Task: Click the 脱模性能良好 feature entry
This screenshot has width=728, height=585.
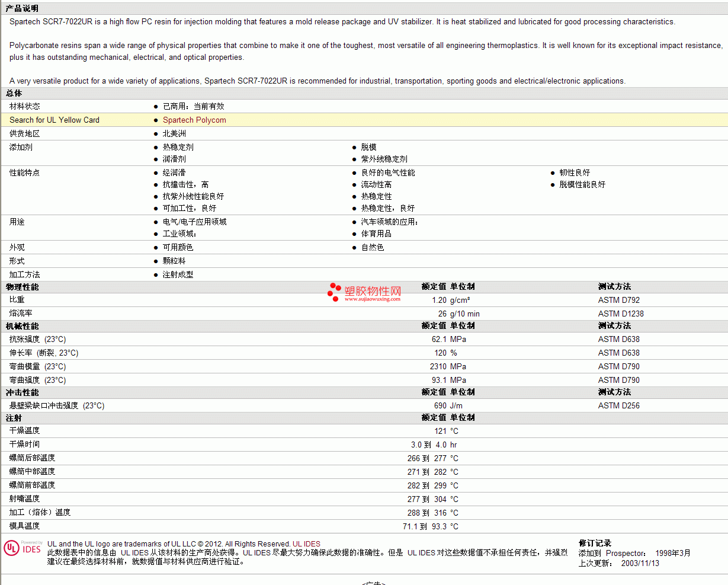Action: point(582,184)
